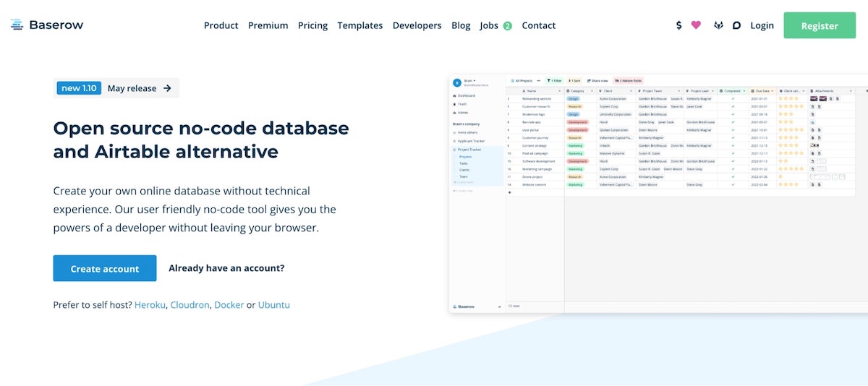Browse the Templates page
The width and height of the screenshot is (868, 386).
pyautogui.click(x=360, y=25)
